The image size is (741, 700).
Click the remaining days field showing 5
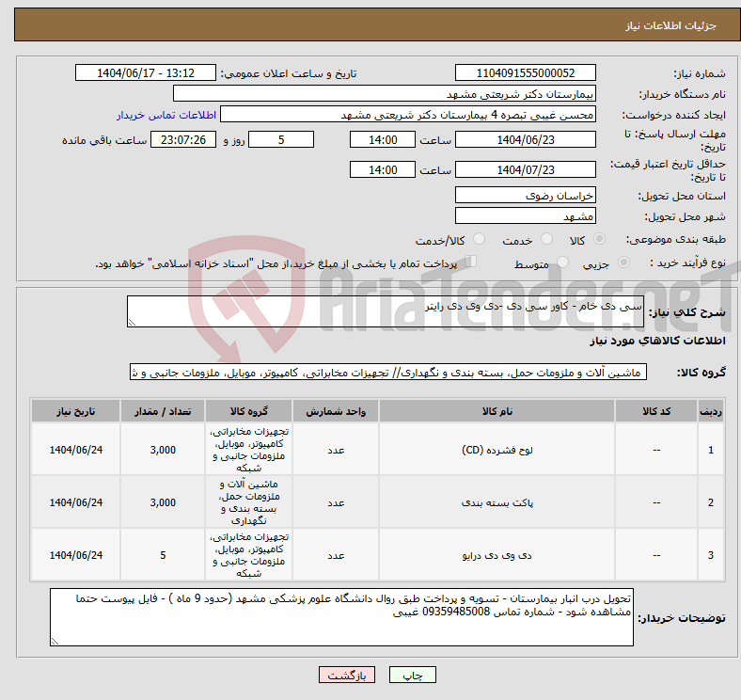click(x=281, y=140)
